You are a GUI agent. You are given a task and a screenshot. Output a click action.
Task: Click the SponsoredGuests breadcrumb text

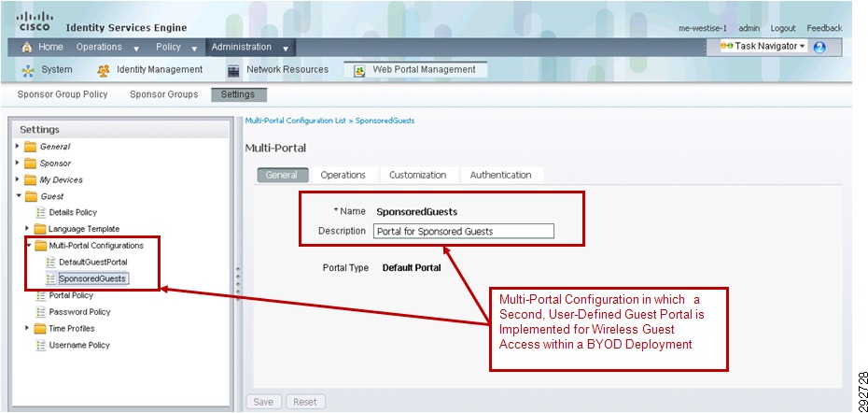(x=385, y=121)
